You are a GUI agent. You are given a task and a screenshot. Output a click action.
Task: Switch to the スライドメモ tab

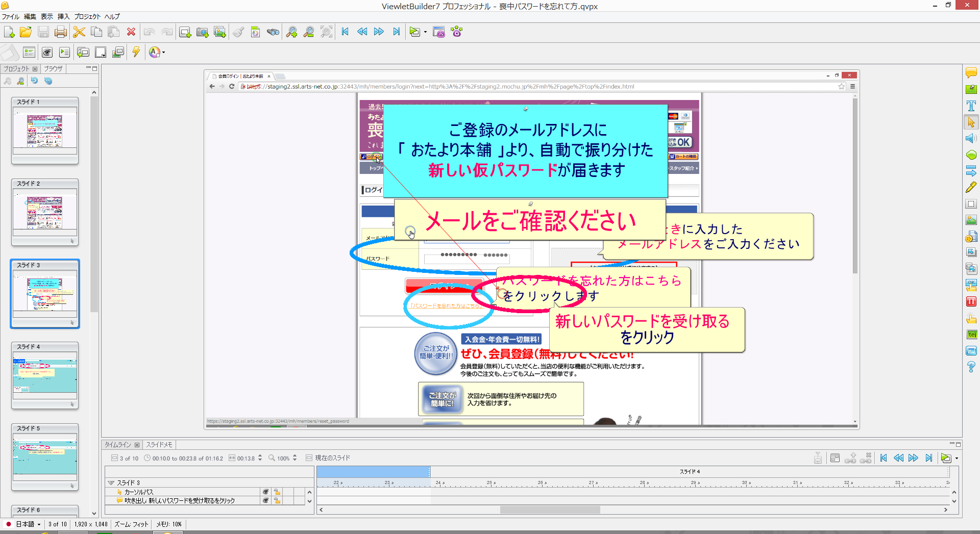(x=159, y=445)
